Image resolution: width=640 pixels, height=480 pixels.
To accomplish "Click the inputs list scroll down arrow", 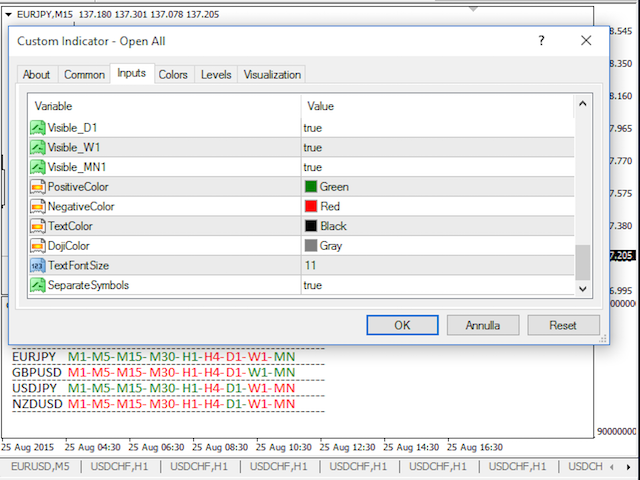I will pyautogui.click(x=583, y=289).
